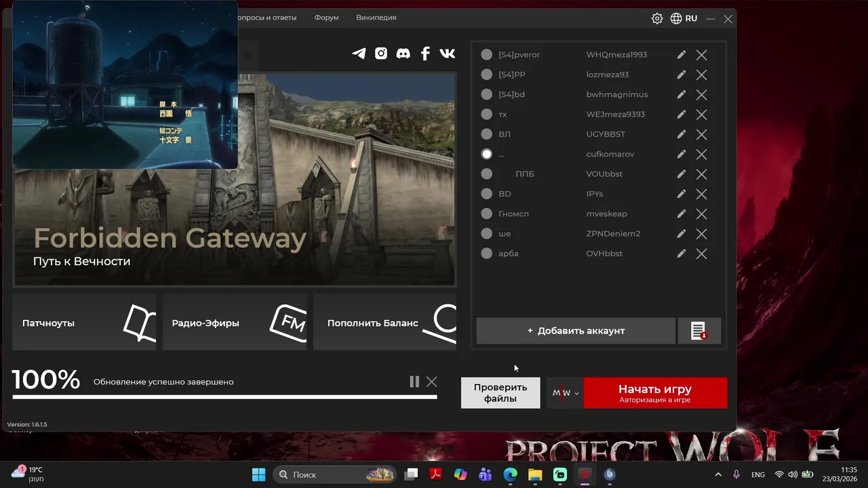Click the Начать игру button
Image resolution: width=868 pixels, height=488 pixels.
[655, 393]
